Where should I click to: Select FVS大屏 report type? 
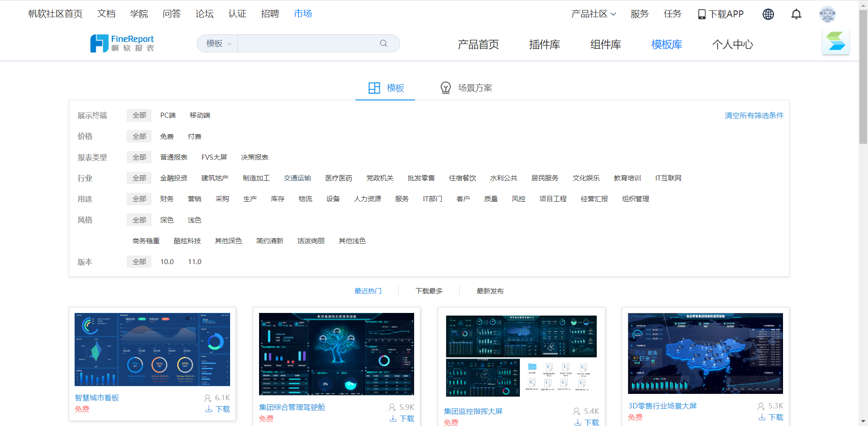tap(214, 157)
